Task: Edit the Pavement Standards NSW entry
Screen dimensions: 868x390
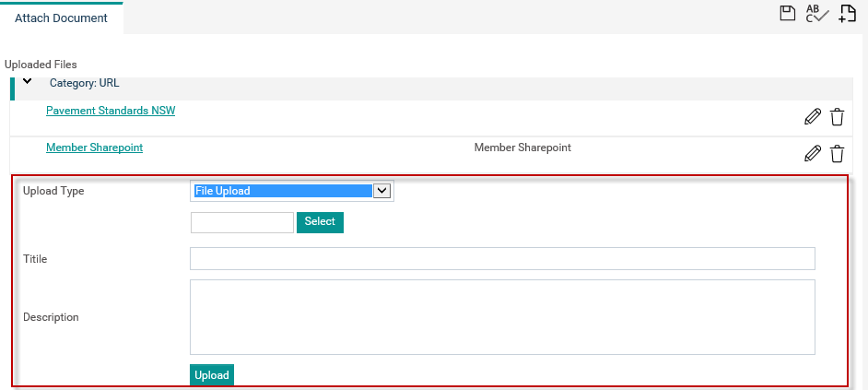Action: point(812,117)
